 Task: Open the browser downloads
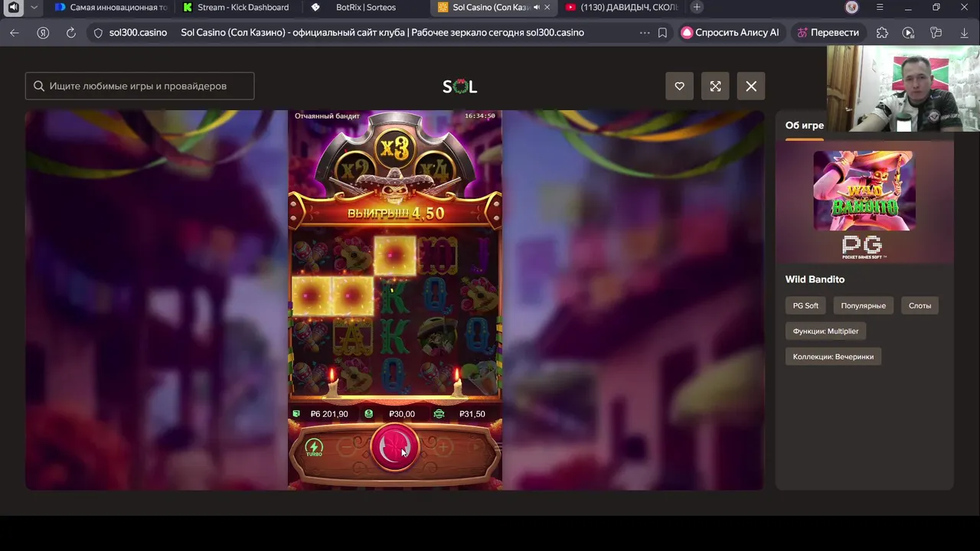click(964, 33)
